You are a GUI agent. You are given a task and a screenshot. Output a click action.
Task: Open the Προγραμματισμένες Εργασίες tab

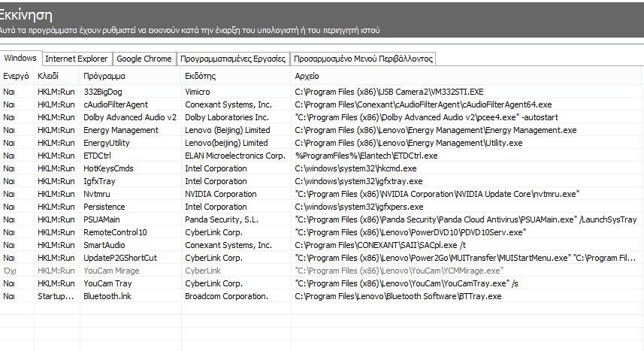233,59
